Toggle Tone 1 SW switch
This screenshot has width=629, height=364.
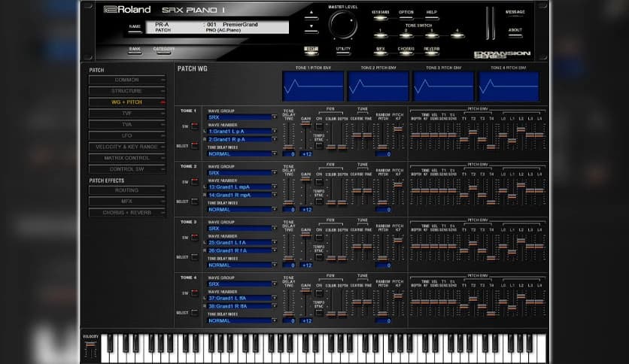195,126
